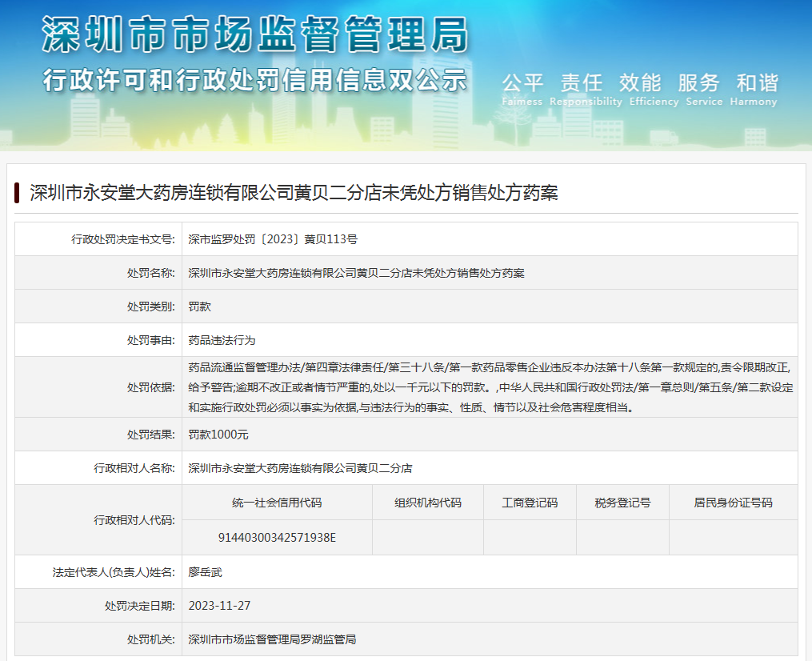Click the 法定代表人(负责人)姓名 label
This screenshot has width=812, height=661.
(x=114, y=572)
